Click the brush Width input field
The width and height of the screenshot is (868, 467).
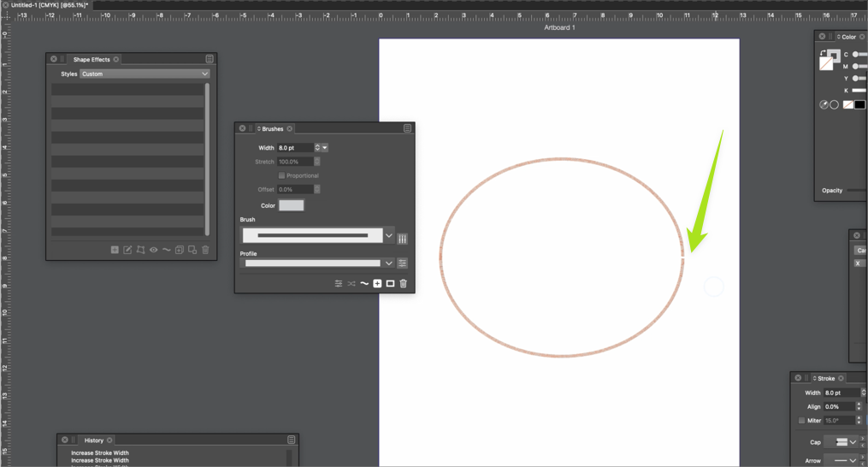tap(295, 148)
